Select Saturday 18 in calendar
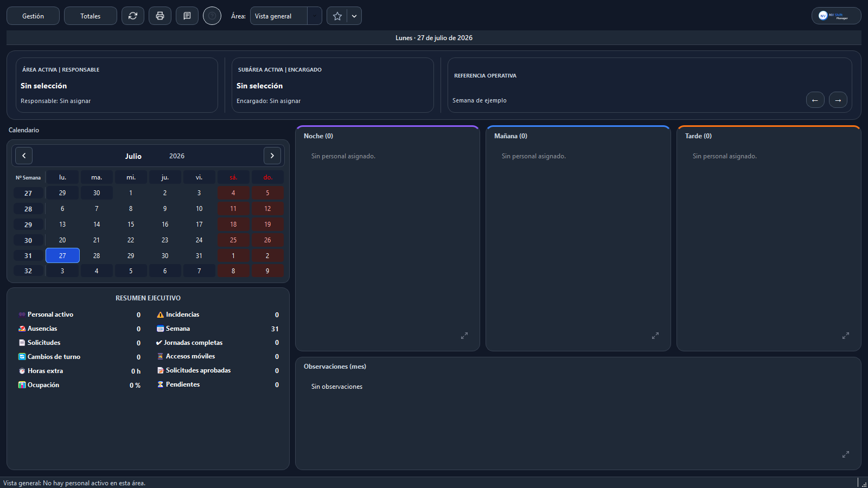Viewport: 868px width, 488px height. click(x=233, y=224)
